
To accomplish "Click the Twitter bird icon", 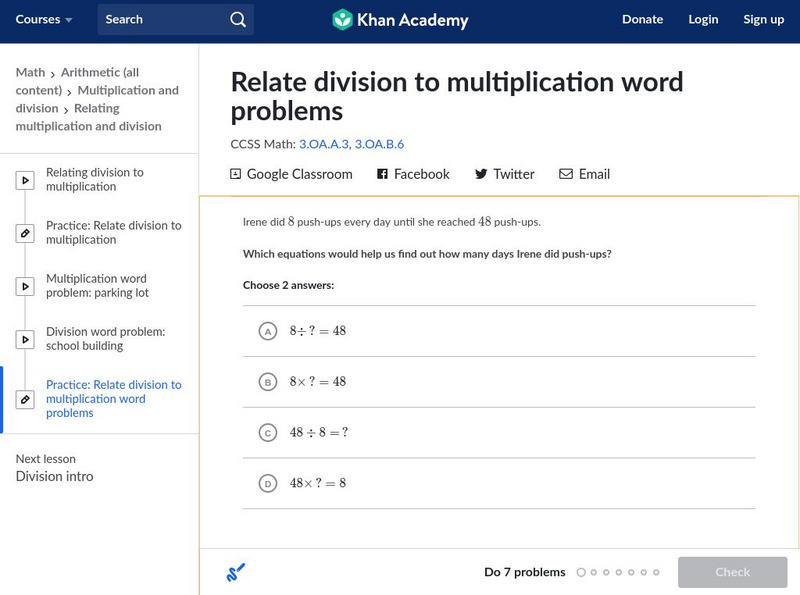I will [481, 174].
